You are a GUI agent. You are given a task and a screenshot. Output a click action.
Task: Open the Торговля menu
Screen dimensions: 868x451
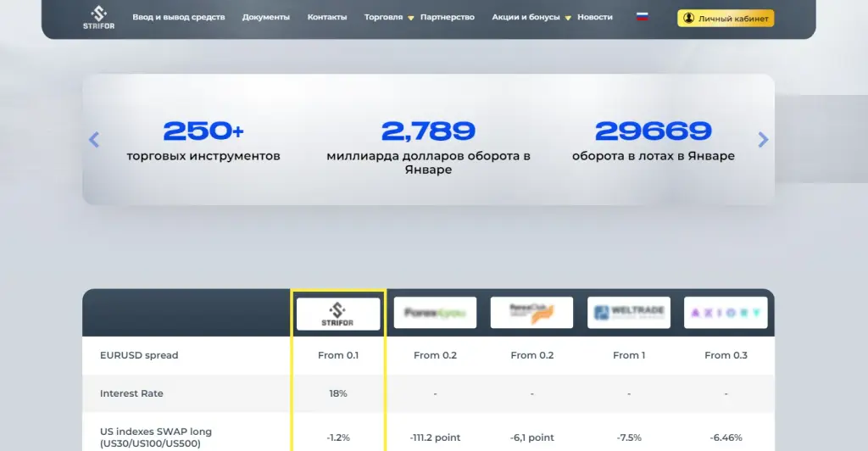click(384, 17)
